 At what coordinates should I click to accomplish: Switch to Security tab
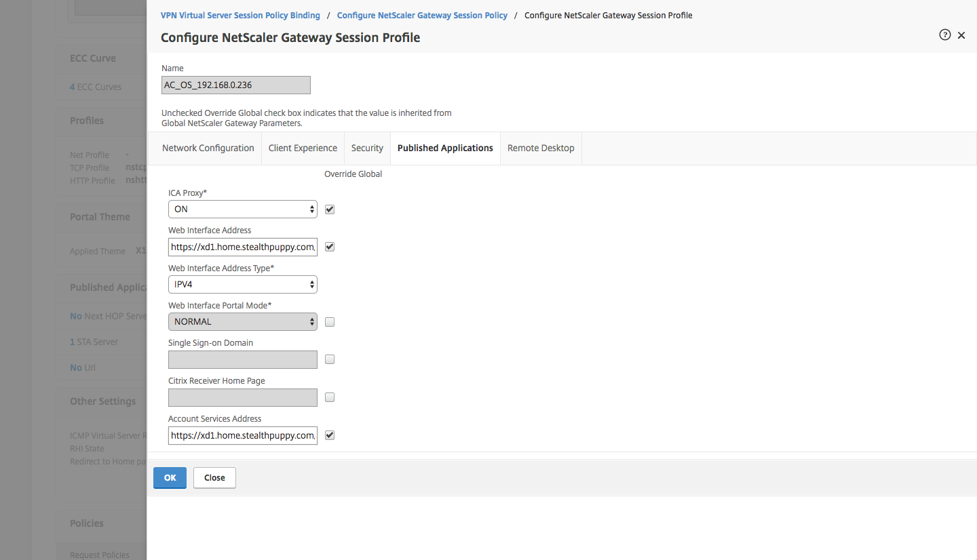pos(367,148)
